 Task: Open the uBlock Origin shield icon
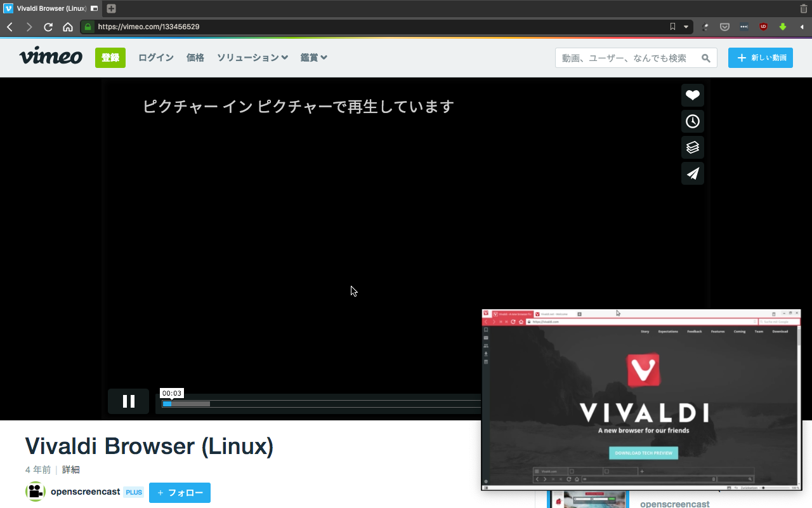[x=763, y=27]
